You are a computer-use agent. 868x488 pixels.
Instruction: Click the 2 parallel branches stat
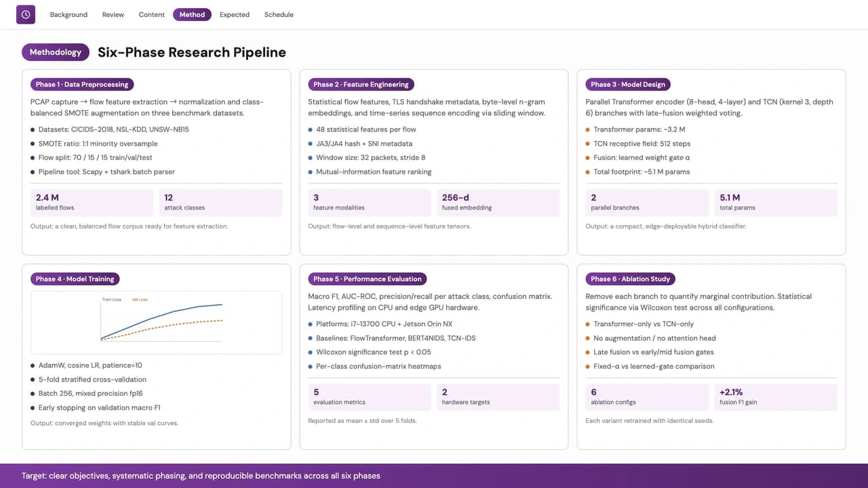point(648,202)
